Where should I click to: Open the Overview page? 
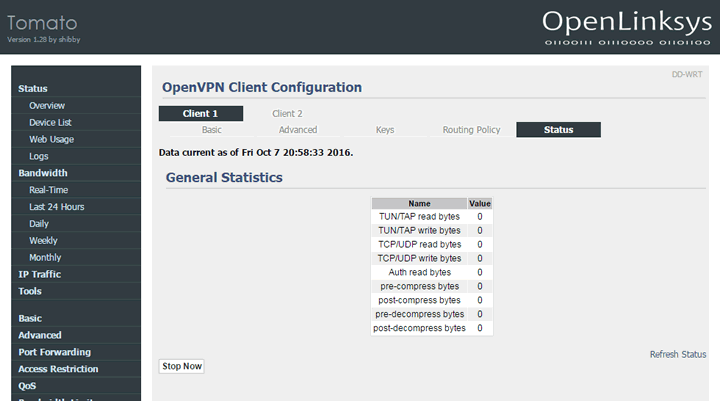click(x=47, y=106)
